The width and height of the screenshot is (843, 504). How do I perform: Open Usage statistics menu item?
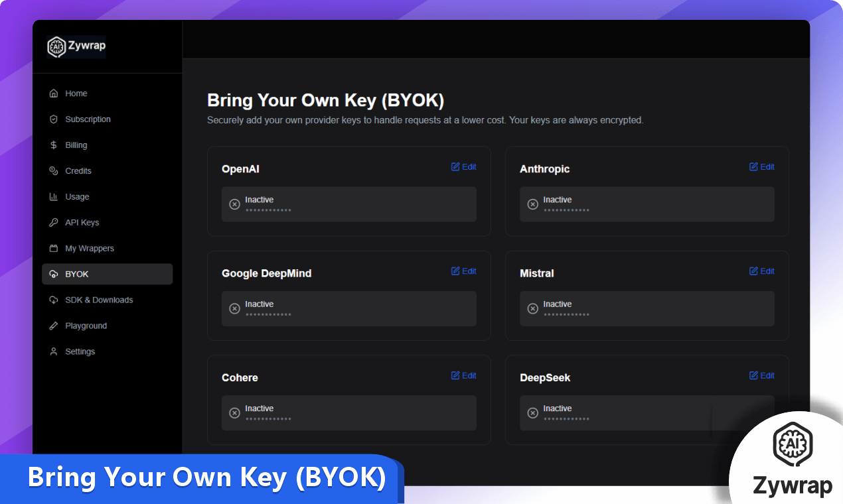click(107, 197)
